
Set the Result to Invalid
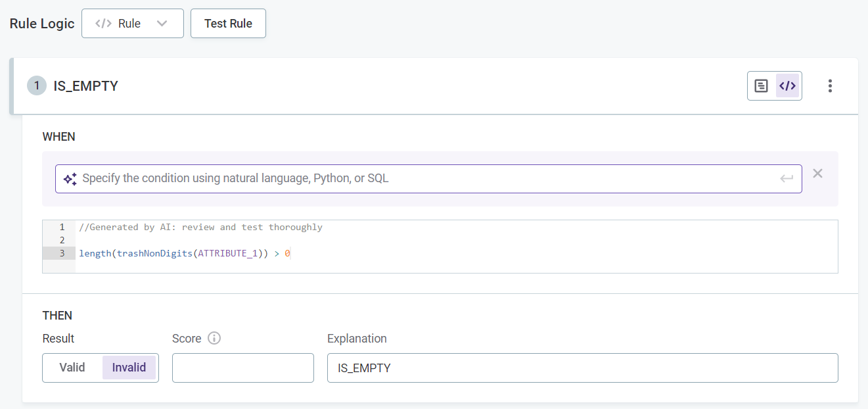pyautogui.click(x=129, y=368)
